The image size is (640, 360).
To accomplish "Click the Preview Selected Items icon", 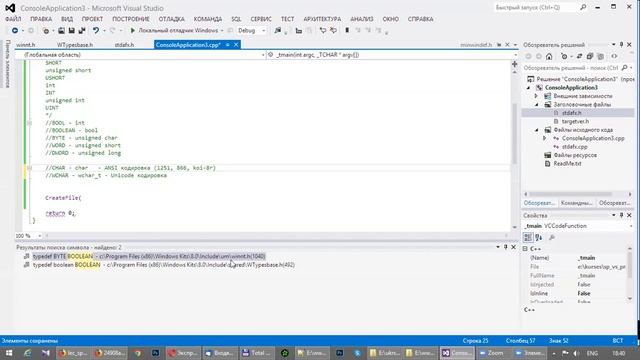I will pos(614,56).
